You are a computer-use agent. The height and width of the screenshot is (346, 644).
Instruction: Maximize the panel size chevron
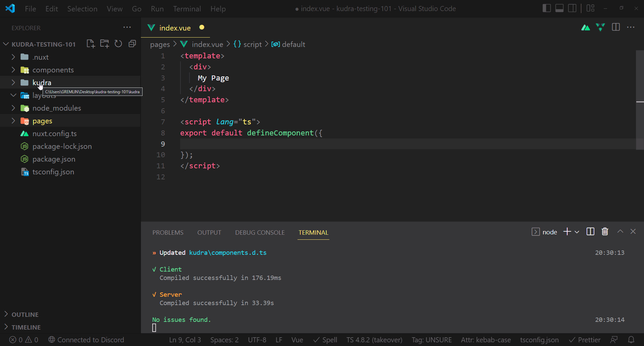[620, 231]
